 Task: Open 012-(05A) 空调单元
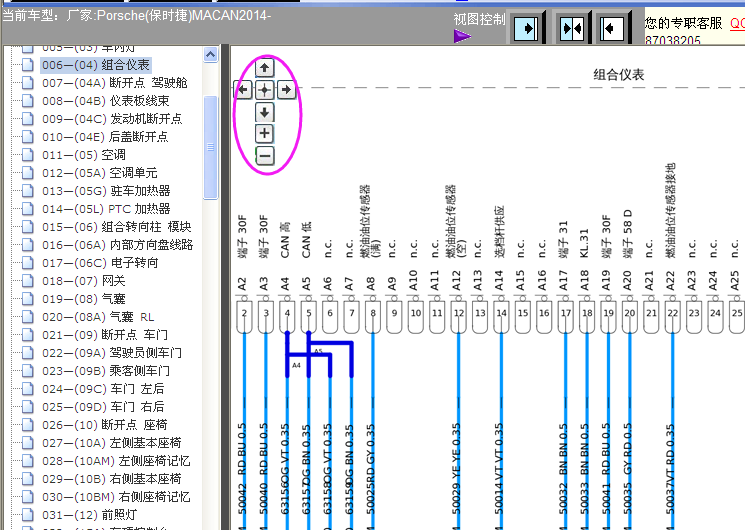point(99,173)
